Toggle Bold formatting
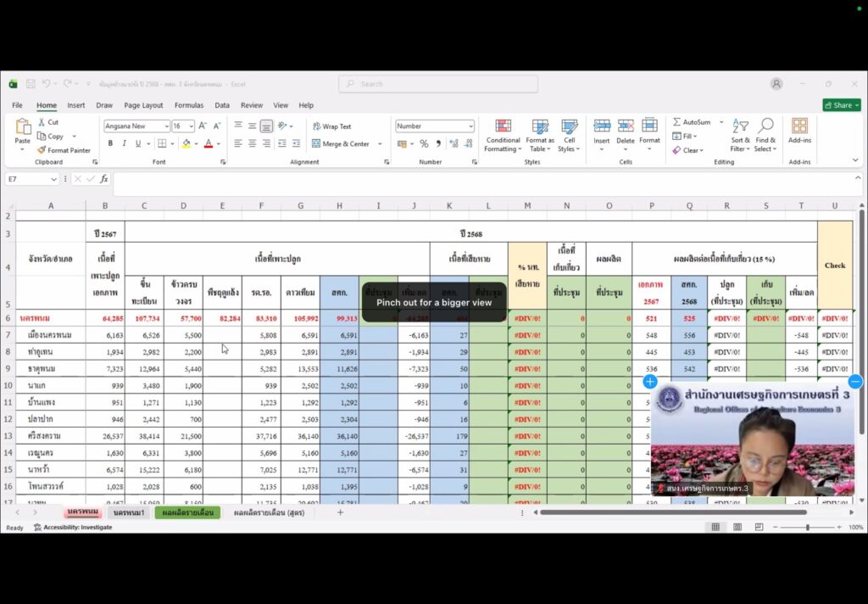Screen dimensions: 868x604 pyautogui.click(x=110, y=143)
